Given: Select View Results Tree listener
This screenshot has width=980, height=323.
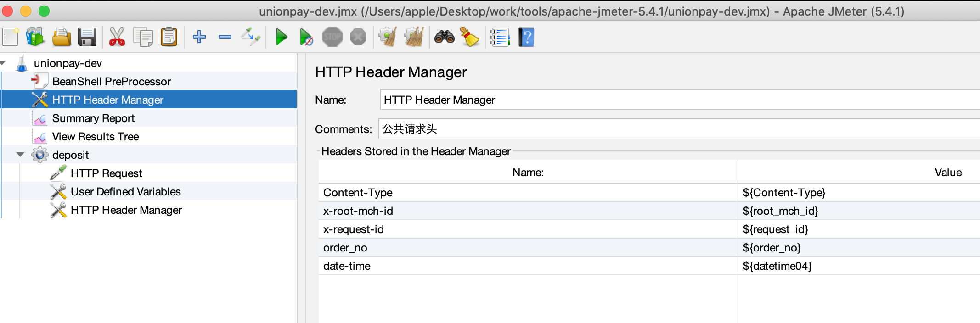Looking at the screenshot, I should [x=96, y=137].
